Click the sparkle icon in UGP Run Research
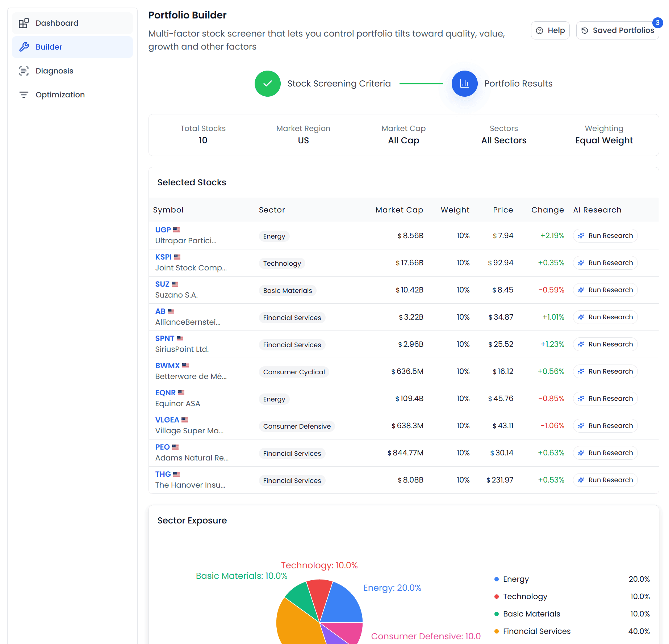Screen dimensions: 669x644 [x=581, y=236]
